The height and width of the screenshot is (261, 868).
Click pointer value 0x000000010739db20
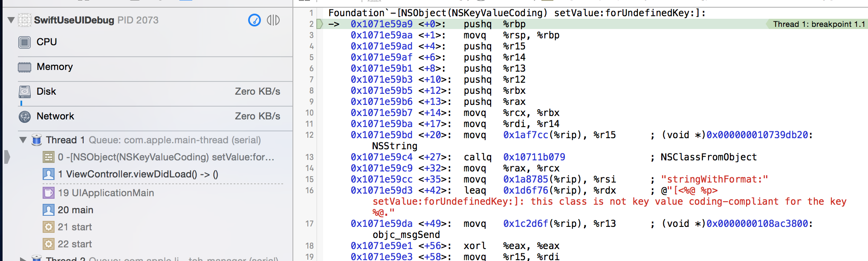tap(757, 135)
